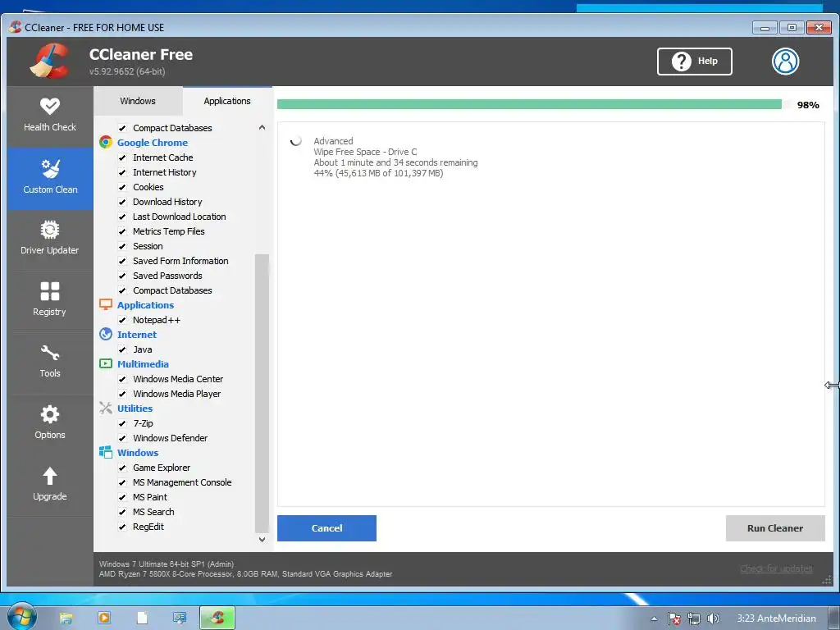Click the applications list scrollbar thumb
The width and height of the screenshot is (840, 630).
point(262,393)
